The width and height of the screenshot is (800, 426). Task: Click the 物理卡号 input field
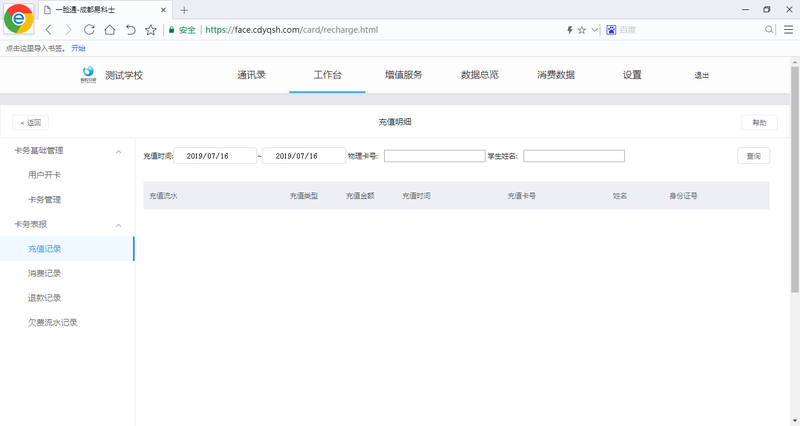(434, 156)
